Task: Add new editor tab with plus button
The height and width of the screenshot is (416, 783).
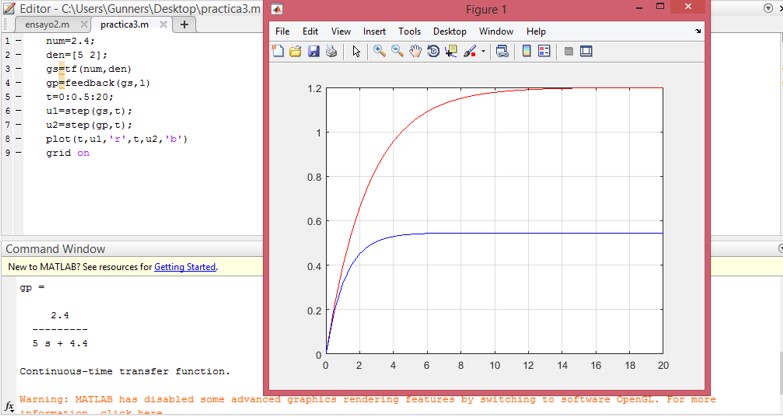Action: (x=184, y=24)
